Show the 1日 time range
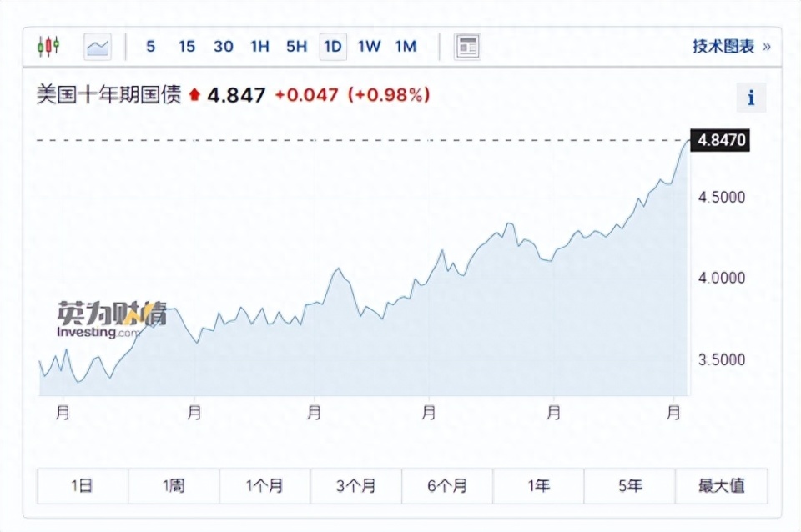Image resolution: width=801 pixels, height=532 pixels. (x=83, y=486)
